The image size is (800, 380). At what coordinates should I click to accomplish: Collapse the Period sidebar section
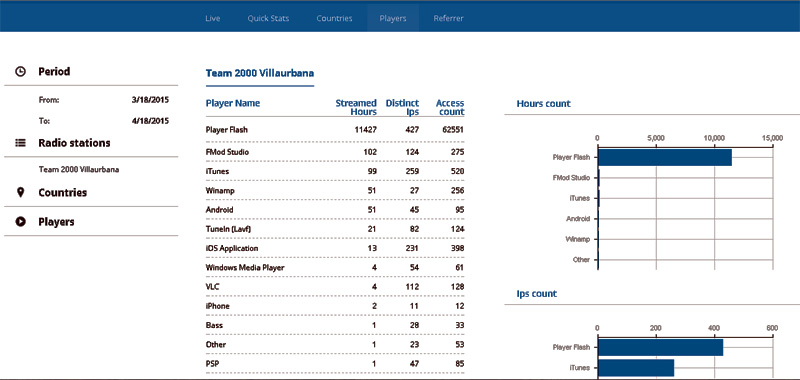pos(54,71)
